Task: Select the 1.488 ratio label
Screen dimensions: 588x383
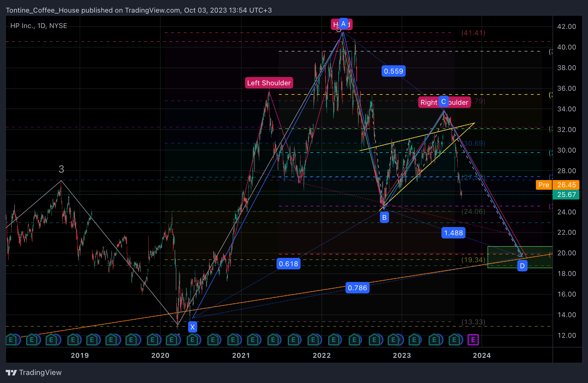Action: pyautogui.click(x=453, y=233)
